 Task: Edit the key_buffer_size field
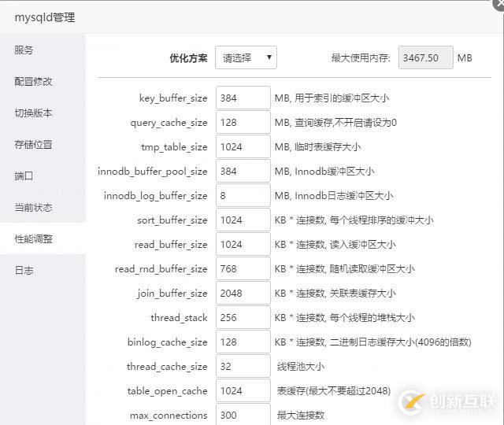(x=243, y=98)
